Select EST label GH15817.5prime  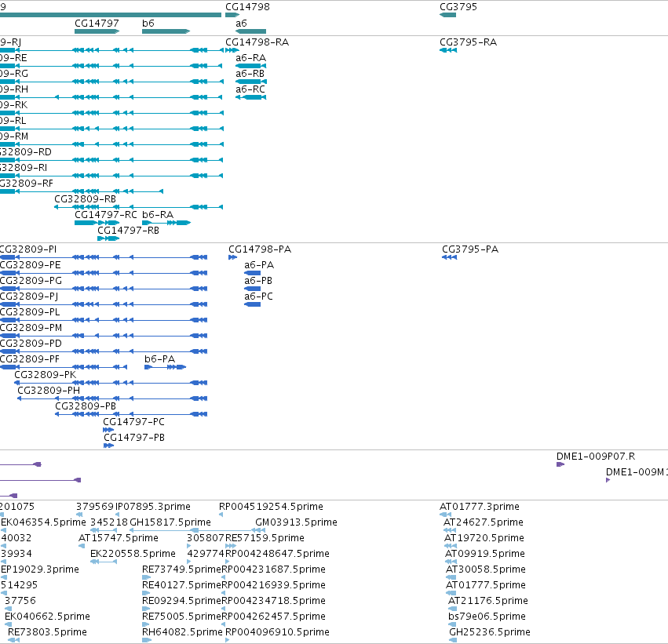pos(170,522)
